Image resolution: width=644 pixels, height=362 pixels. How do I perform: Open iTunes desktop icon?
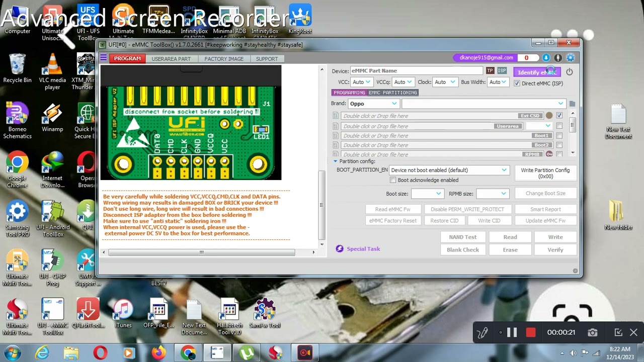point(123,314)
